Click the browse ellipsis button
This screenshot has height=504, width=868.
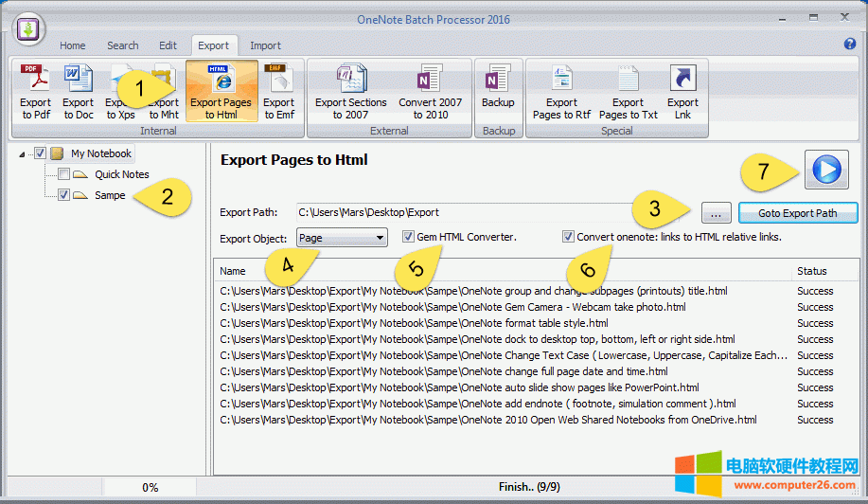(x=717, y=213)
